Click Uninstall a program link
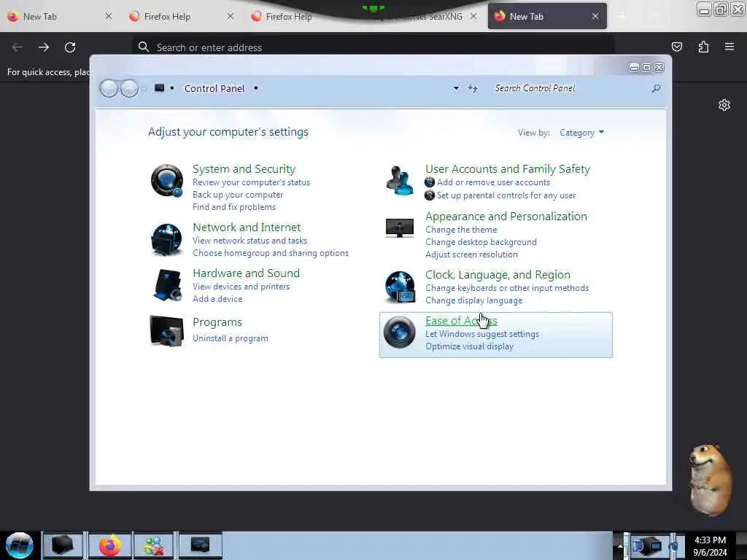The image size is (747, 560). (x=231, y=338)
